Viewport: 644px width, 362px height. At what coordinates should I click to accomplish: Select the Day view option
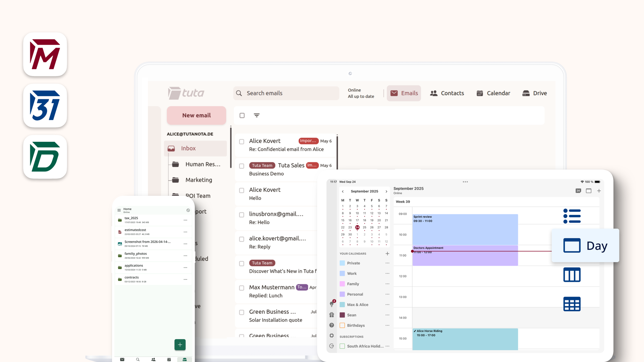click(585, 245)
